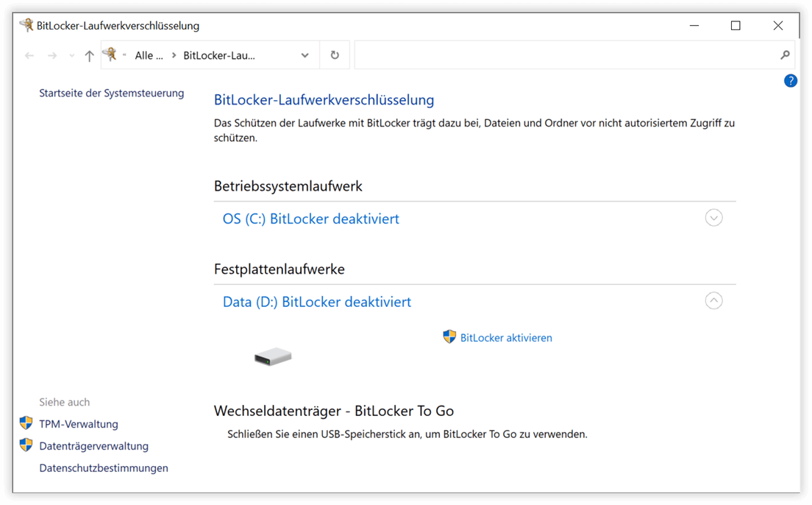Collapse the Data (D:) drive section chevron
The image size is (812, 505).
(x=713, y=301)
